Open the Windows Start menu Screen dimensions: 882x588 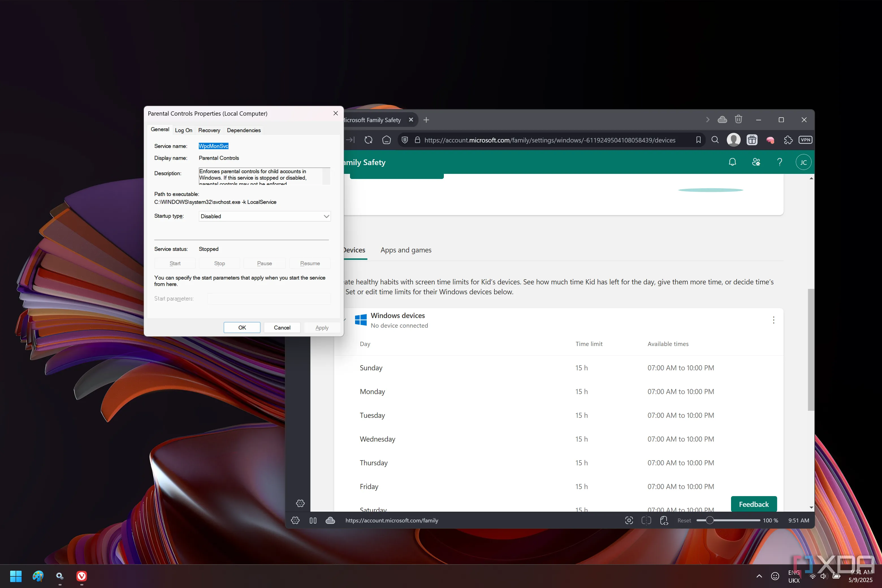pyautogui.click(x=16, y=576)
